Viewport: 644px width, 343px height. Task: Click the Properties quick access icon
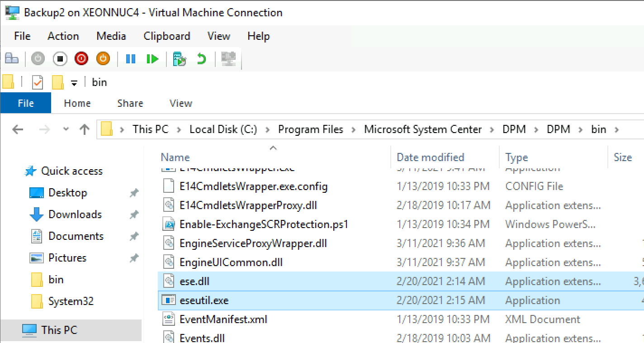pos(38,82)
